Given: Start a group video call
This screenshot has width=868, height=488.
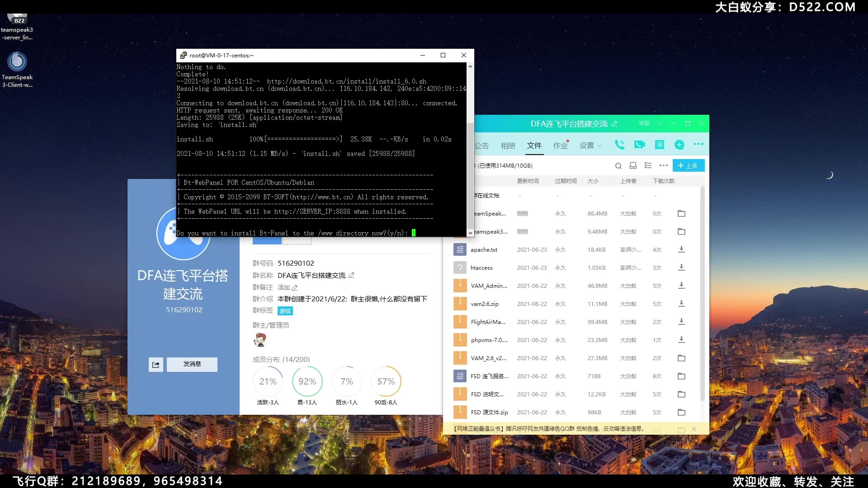Looking at the screenshot, I should [x=639, y=145].
